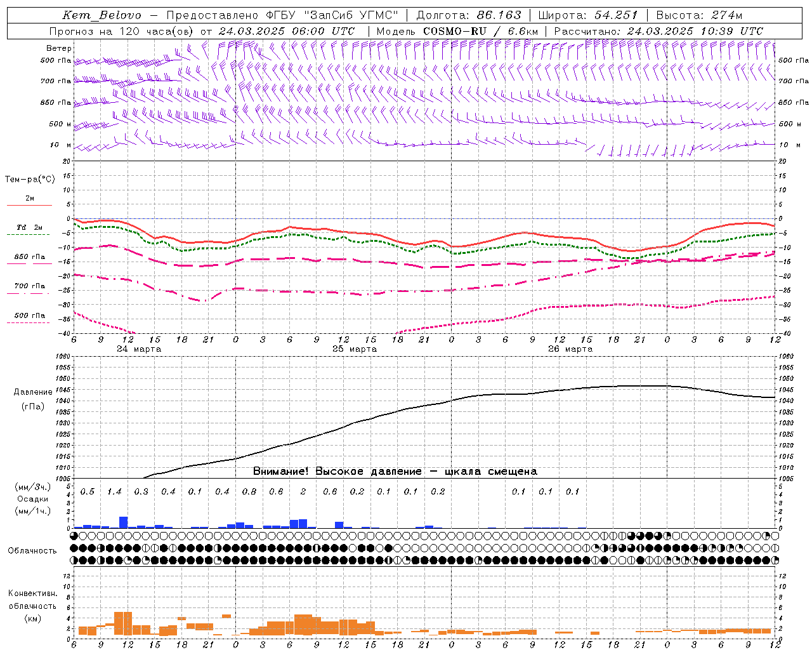This screenshot has height=650, width=812.
Task: Click the "Td 2м" dew point legend entry
Action: (x=29, y=227)
